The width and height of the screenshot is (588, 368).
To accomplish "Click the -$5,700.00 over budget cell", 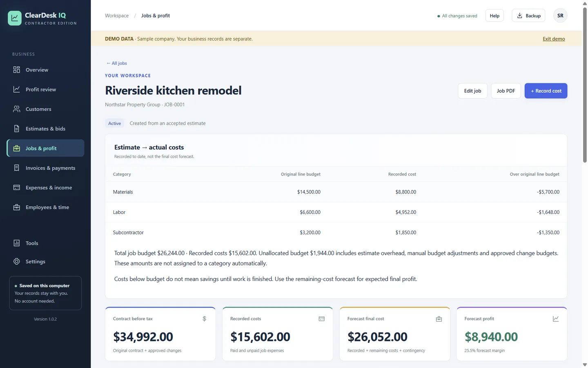I will tap(548, 192).
